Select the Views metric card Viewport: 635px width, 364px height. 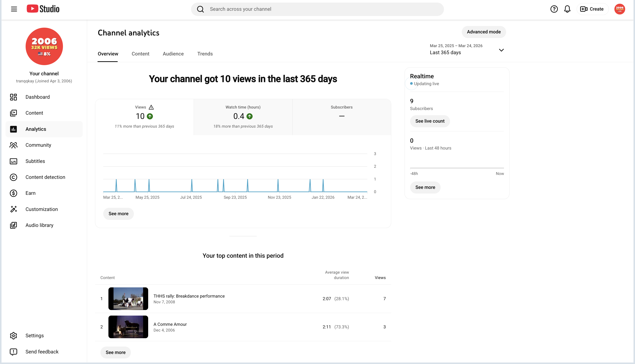point(144,117)
